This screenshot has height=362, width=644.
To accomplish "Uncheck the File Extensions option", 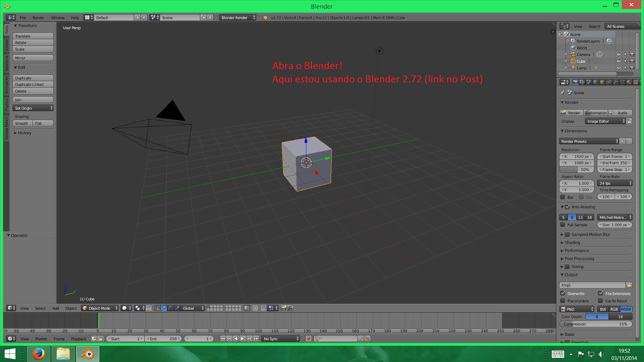I will click(601, 293).
